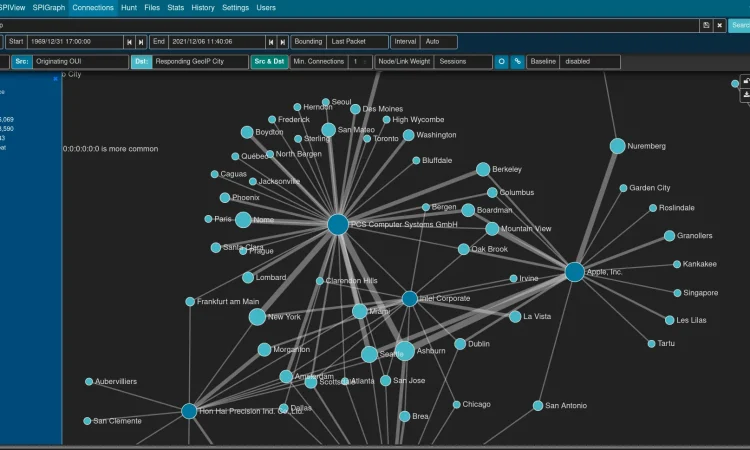The image size is (750, 450).
Task: Open the Baseline disabled dropdown
Action: [x=590, y=62]
